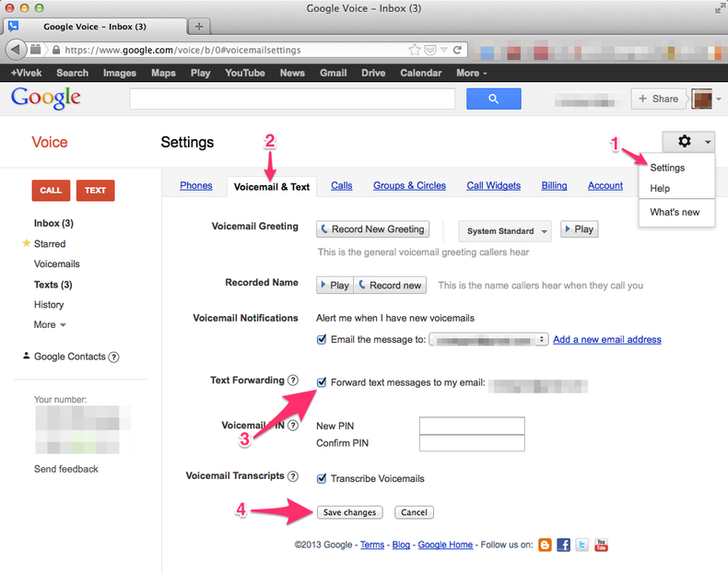Toggle Email the message to checkbox
Image resolution: width=728 pixels, height=573 pixels.
[322, 339]
